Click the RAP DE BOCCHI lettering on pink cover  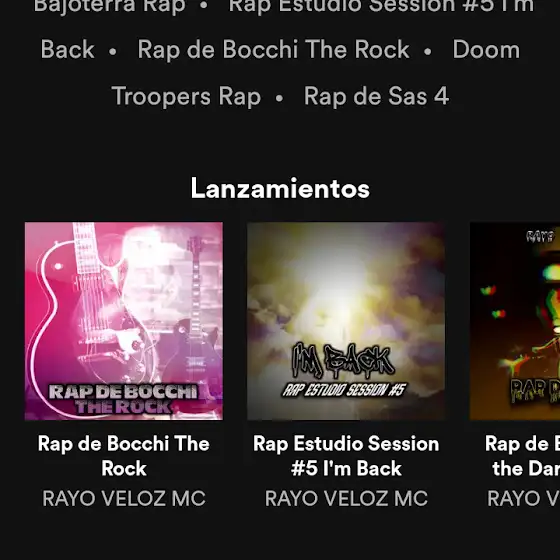123,392
